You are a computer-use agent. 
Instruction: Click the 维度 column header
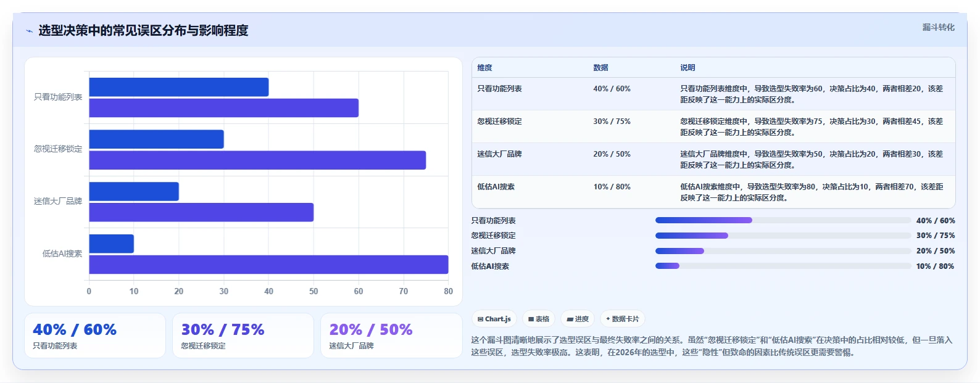click(484, 68)
